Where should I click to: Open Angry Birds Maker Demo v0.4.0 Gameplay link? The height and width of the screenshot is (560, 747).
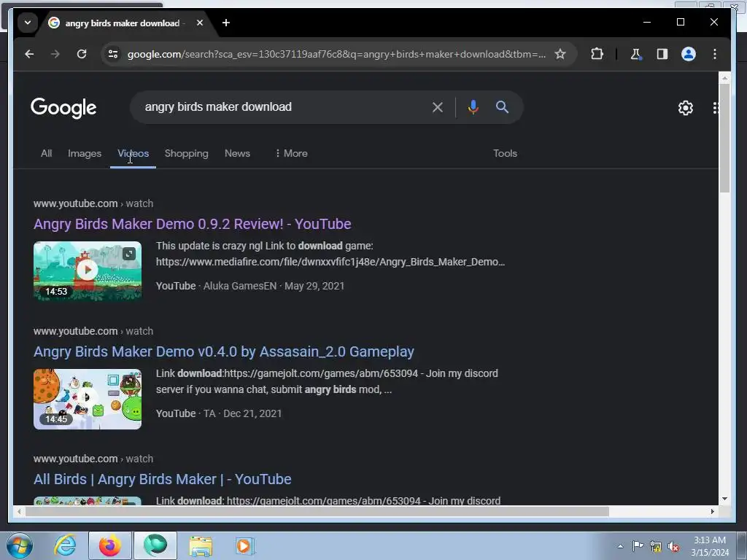223,351
